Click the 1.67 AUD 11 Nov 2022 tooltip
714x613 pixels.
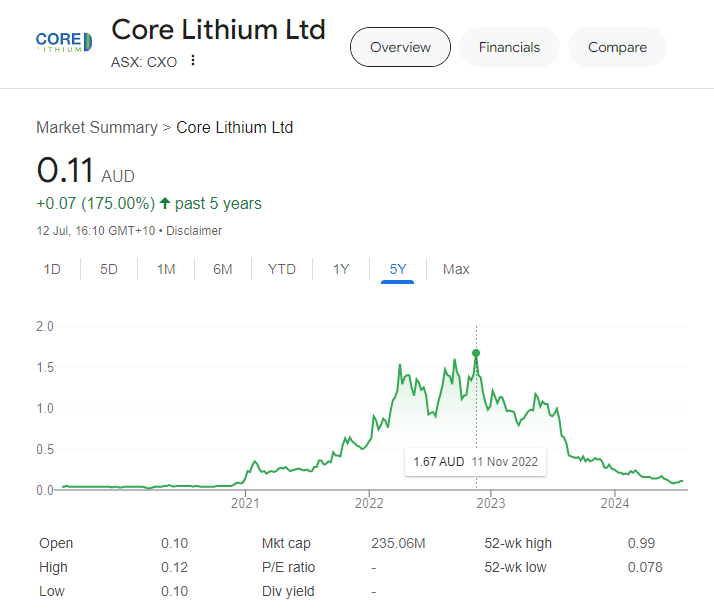click(475, 462)
